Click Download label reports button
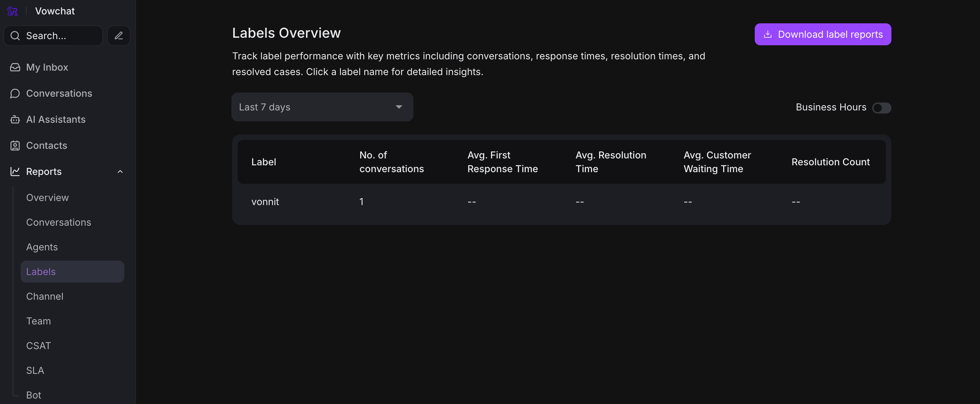980x404 pixels. tap(822, 35)
